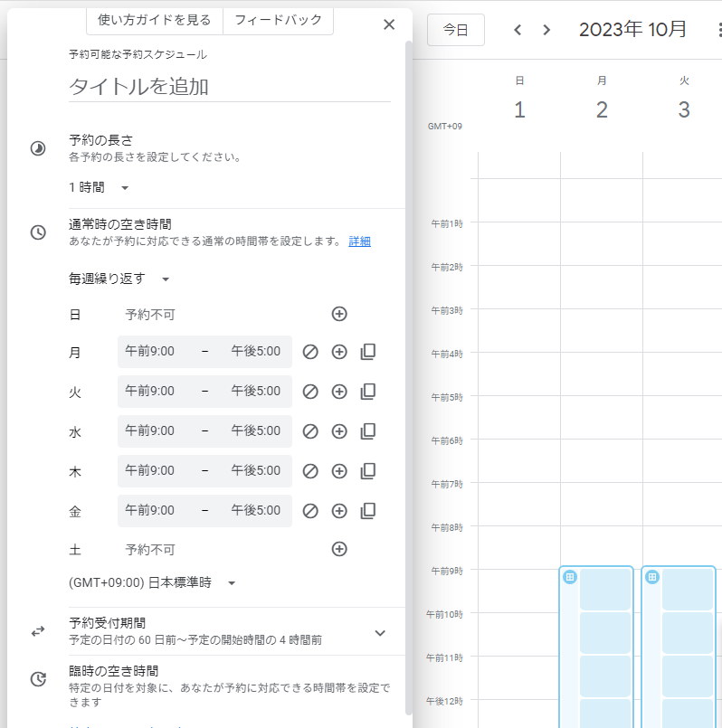
Task: Copy Monday (月) hours to all days
Action: coord(368,352)
